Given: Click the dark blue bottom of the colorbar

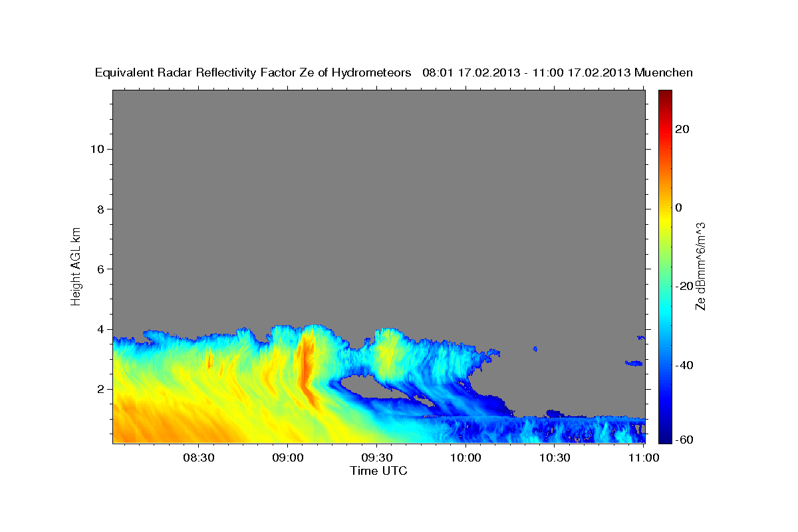Looking at the screenshot, I should [x=664, y=436].
